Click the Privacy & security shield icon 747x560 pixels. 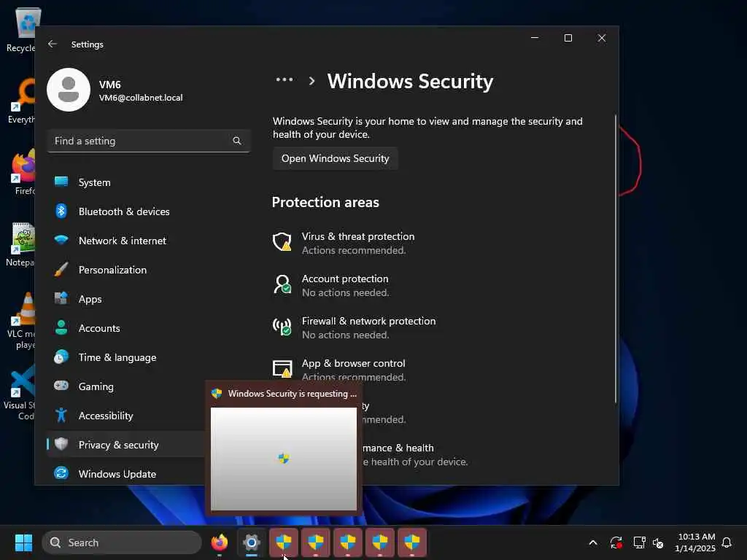[x=61, y=444]
